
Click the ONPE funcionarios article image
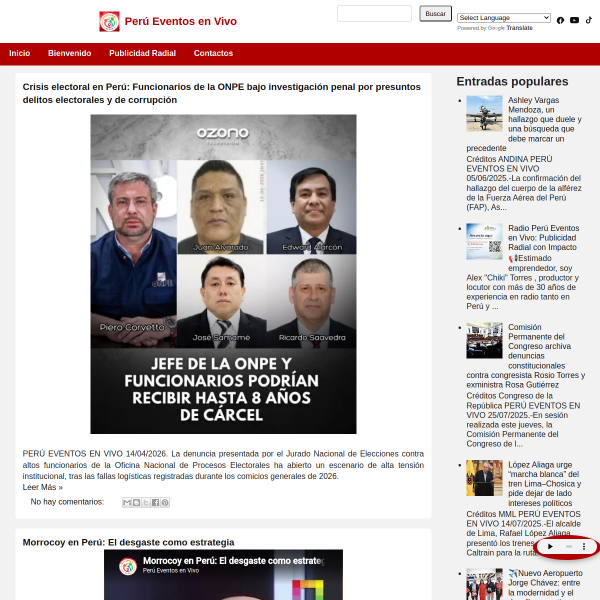click(x=223, y=274)
